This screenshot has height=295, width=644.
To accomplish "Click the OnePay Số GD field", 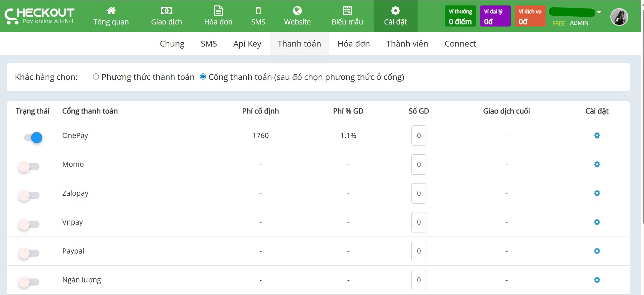I will point(419,136).
